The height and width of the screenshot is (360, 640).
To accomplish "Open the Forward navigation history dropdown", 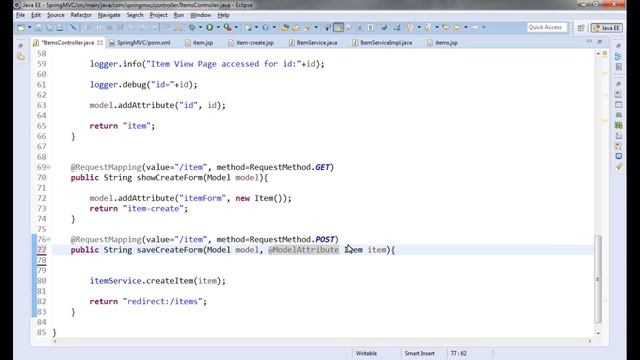I will click(x=484, y=27).
